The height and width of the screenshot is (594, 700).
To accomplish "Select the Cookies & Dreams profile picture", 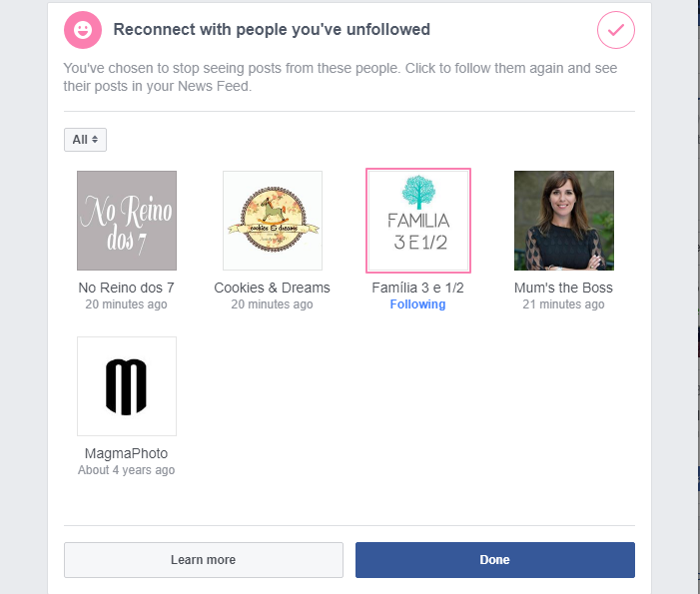I will 273,221.
